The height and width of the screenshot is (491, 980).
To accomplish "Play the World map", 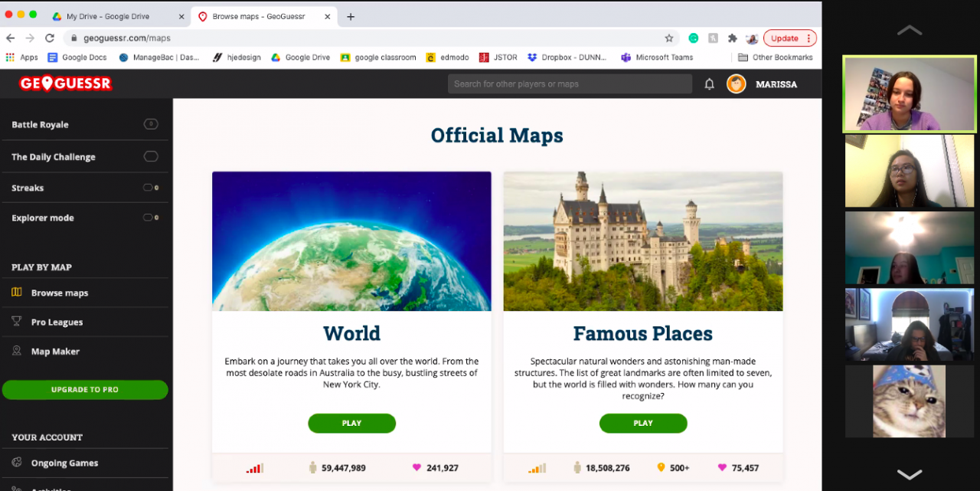I will [x=351, y=423].
